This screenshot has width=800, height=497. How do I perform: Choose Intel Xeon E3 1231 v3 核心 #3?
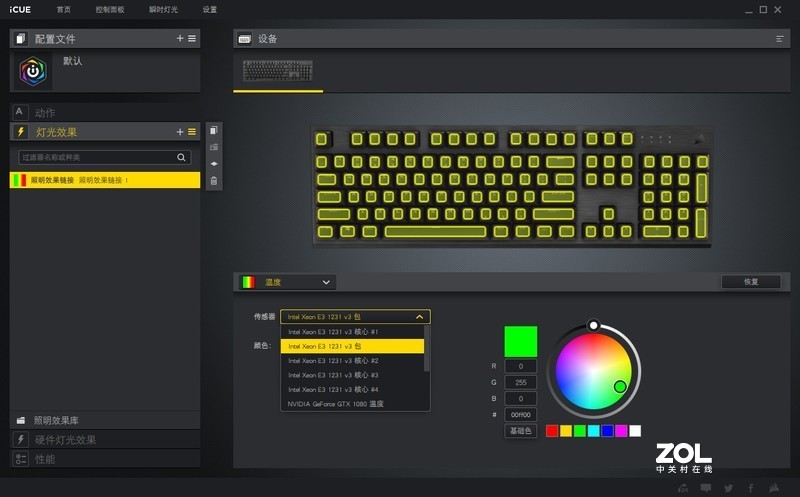[352, 375]
